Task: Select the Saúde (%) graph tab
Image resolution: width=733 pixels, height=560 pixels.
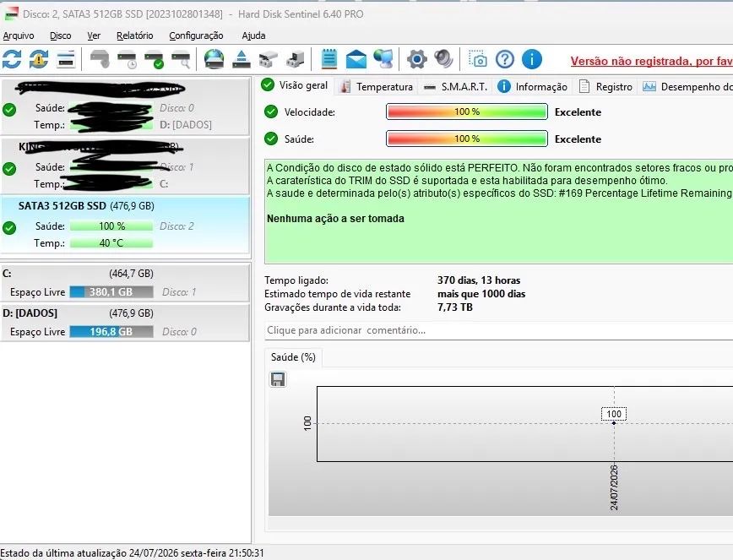Action: click(x=293, y=357)
